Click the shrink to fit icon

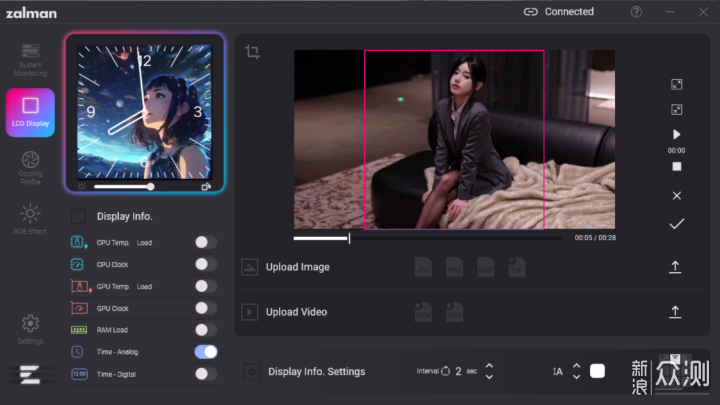pyautogui.click(x=676, y=110)
